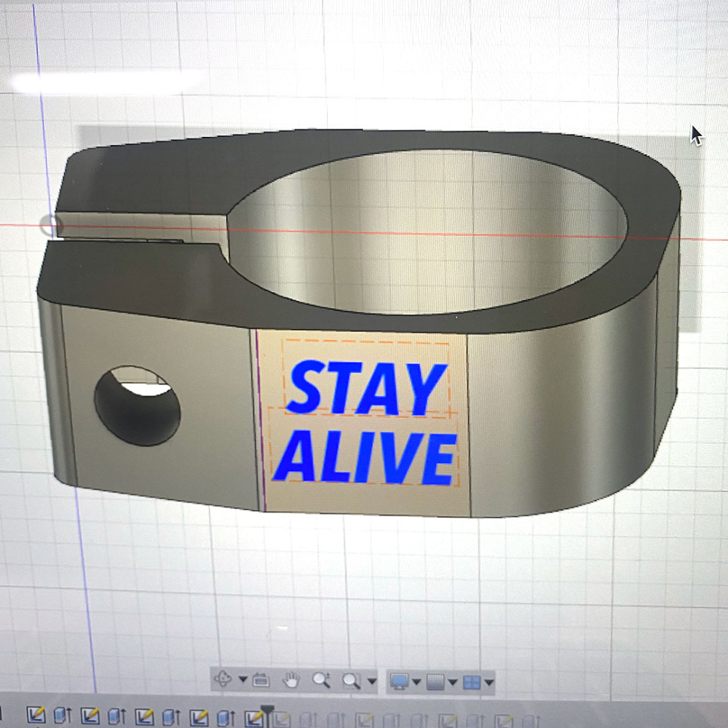Click the Grids and Snaps icon

[437, 680]
